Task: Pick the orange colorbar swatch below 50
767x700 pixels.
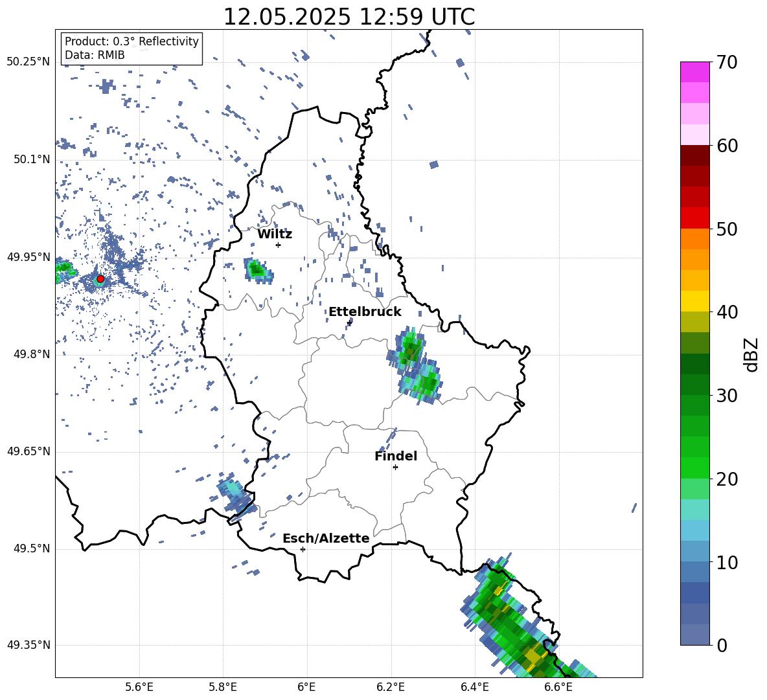Action: (x=694, y=239)
